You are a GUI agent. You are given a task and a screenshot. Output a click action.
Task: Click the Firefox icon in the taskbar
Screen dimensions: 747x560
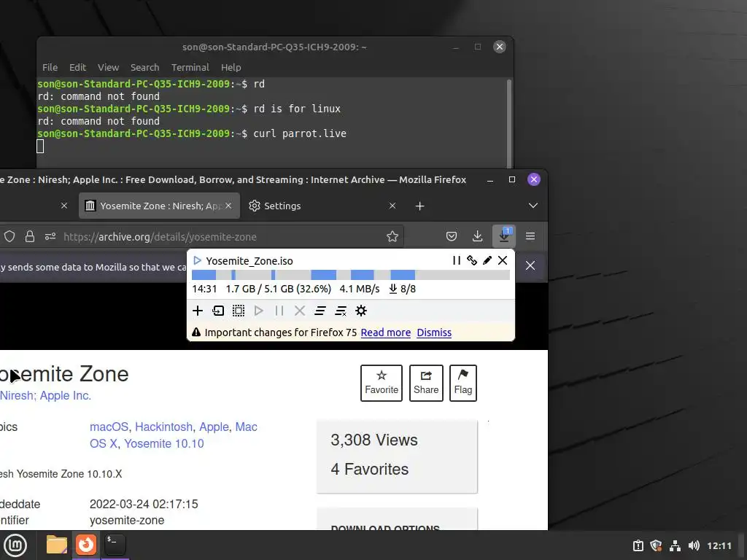pos(86,544)
